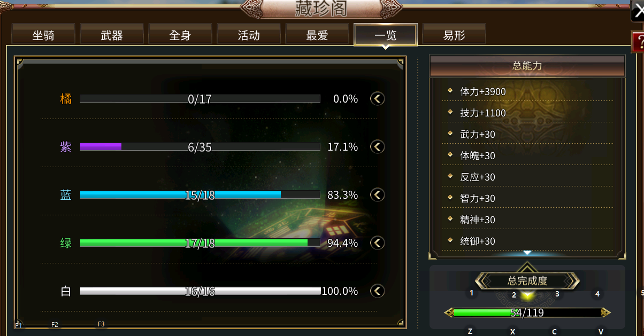Open the red question mark help icon
Screen dimensions: 644x336
click(x=638, y=42)
